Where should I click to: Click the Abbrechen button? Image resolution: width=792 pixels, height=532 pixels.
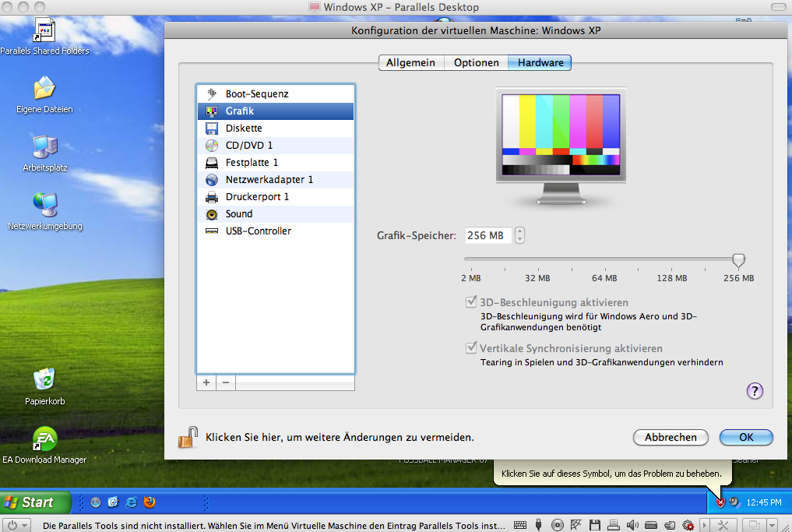pyautogui.click(x=671, y=438)
